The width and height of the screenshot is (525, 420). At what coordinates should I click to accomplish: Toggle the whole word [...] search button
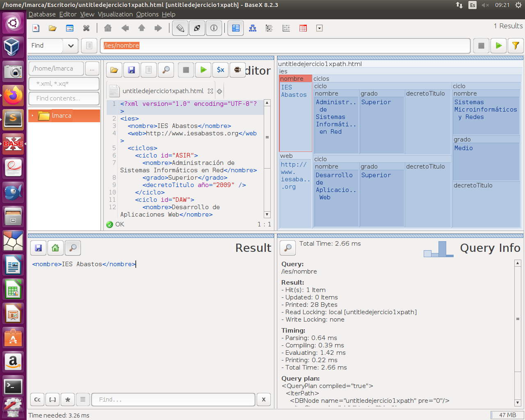pos(52,399)
